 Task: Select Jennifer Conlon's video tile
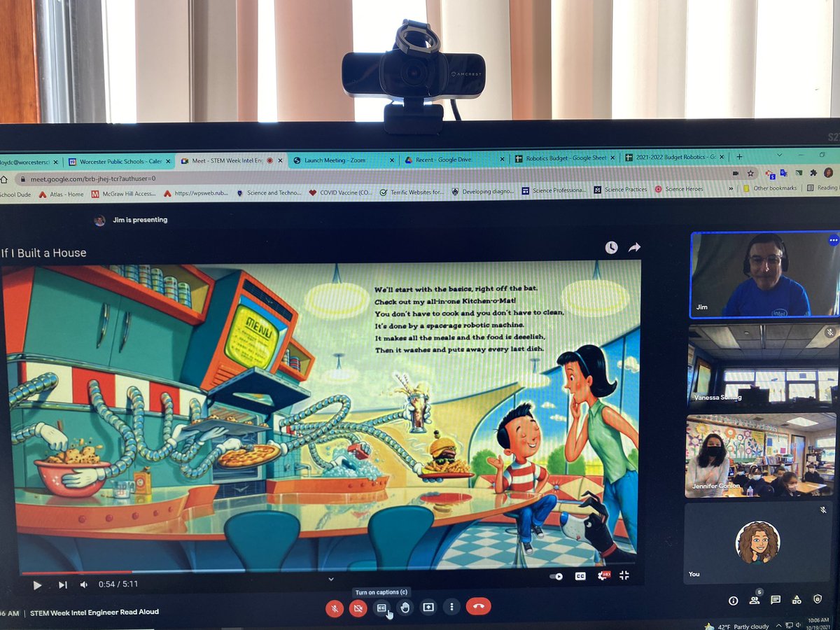coord(762,456)
